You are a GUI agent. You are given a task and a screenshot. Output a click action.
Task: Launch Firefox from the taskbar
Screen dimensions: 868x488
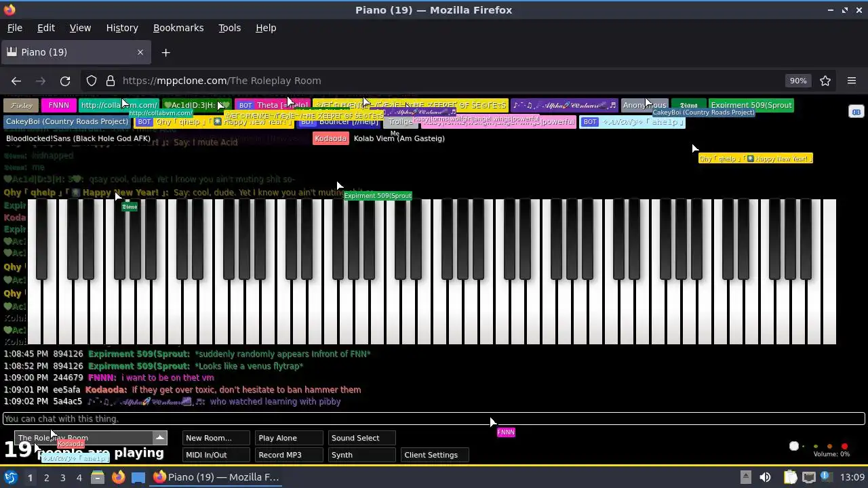click(118, 477)
